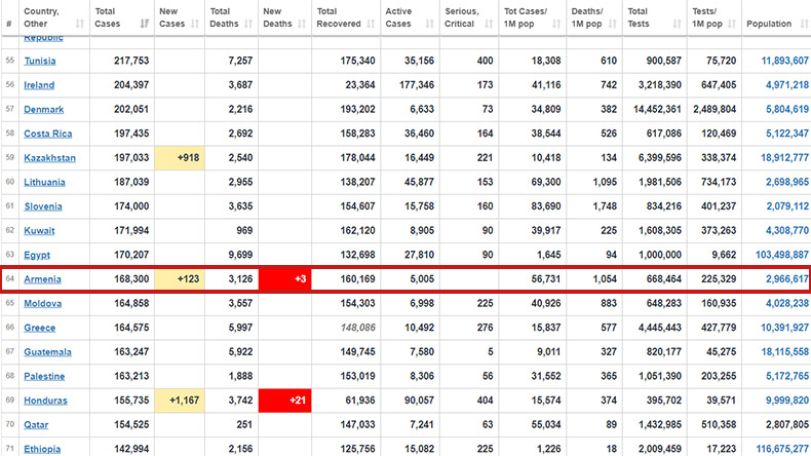Click Armenia's red new deaths cell
The width and height of the screenshot is (811, 456).
pyautogui.click(x=285, y=279)
